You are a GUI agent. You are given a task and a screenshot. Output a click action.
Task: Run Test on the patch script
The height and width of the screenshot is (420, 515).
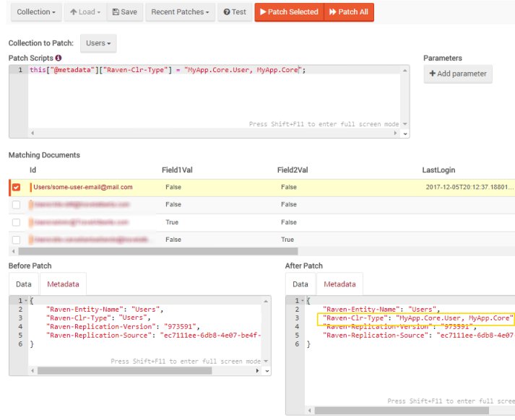point(235,12)
